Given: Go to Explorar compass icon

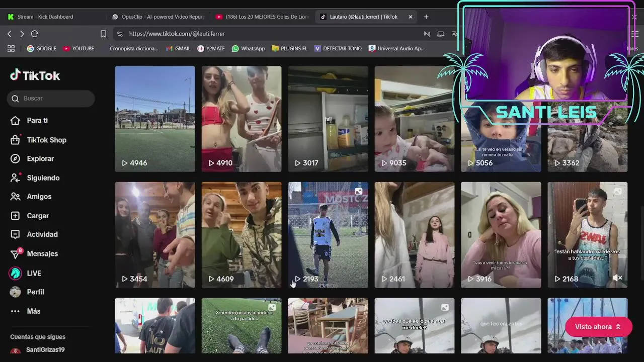Looking at the screenshot, I should coord(16,159).
